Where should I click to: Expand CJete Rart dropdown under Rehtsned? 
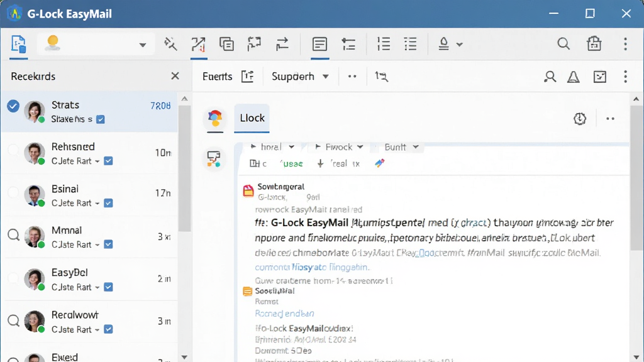coord(97,162)
